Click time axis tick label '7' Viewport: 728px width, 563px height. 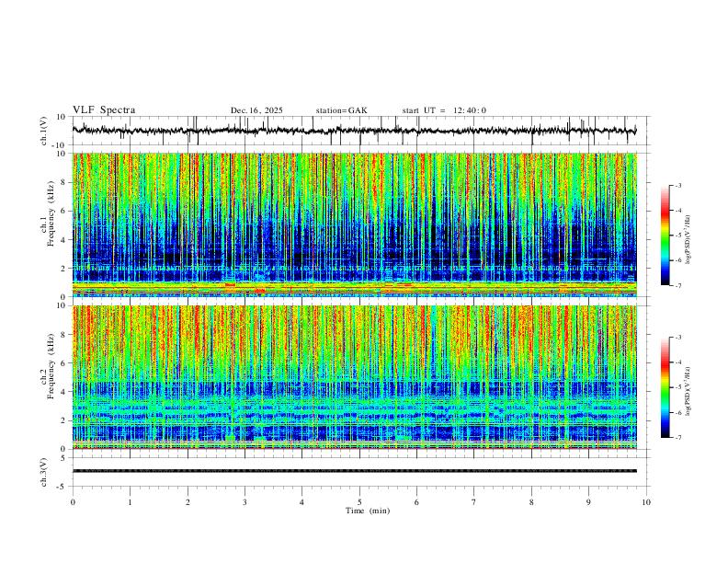(474, 502)
